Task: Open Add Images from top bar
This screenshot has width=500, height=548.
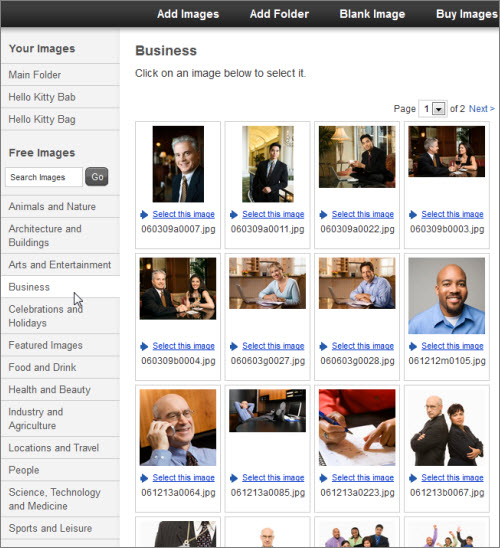Action: pos(188,14)
